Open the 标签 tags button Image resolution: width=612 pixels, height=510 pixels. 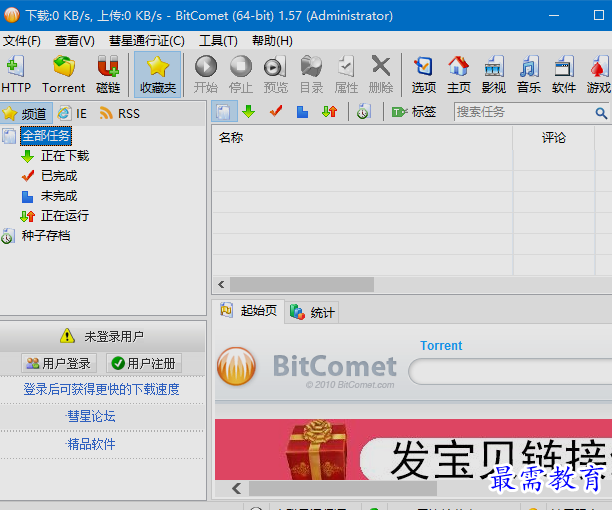(x=414, y=112)
